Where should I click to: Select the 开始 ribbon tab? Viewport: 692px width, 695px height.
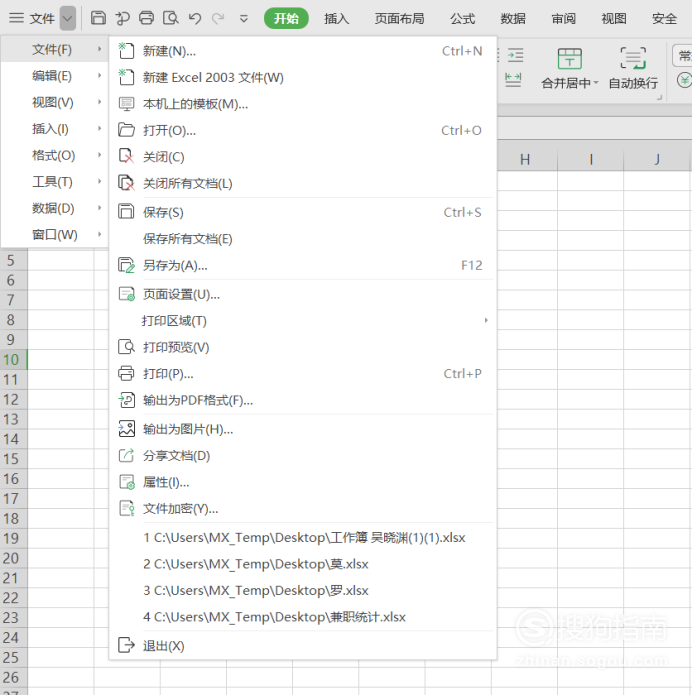286,18
